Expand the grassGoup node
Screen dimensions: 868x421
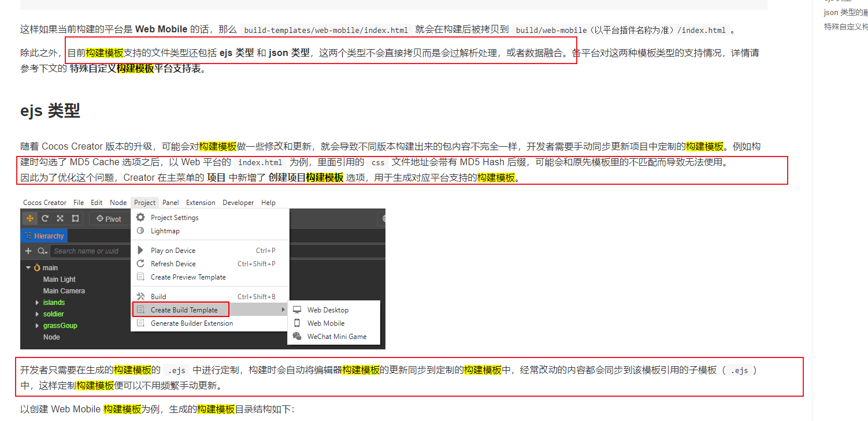coord(37,326)
